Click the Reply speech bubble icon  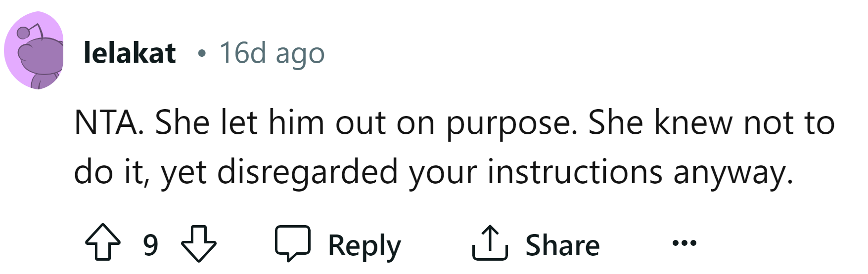pyautogui.click(x=293, y=243)
